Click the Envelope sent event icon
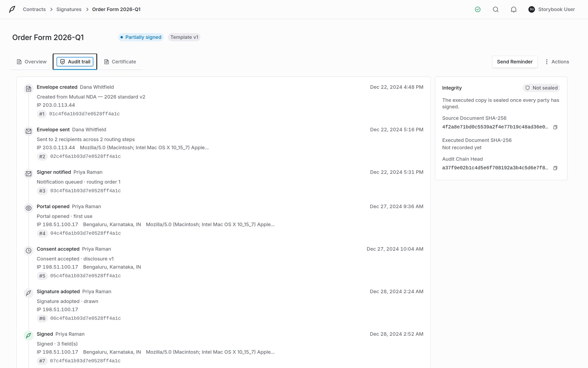Screen dimensions: 588x368 pyautogui.click(x=28, y=131)
